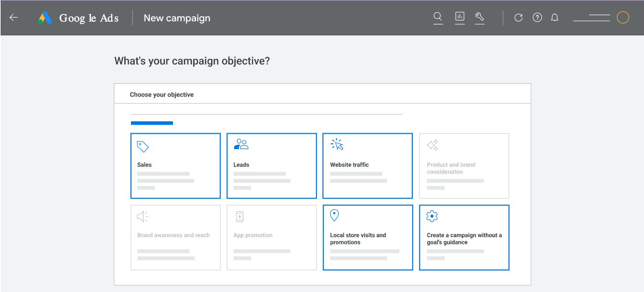Select Brand awareness and reach card
The width and height of the screenshot is (644, 292).
click(175, 238)
